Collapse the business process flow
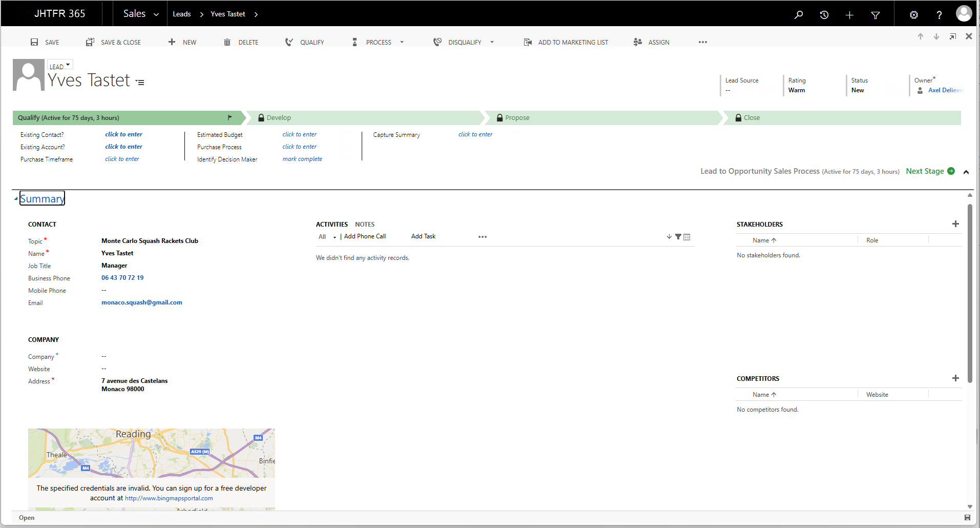Image resolution: width=980 pixels, height=528 pixels. [x=966, y=172]
